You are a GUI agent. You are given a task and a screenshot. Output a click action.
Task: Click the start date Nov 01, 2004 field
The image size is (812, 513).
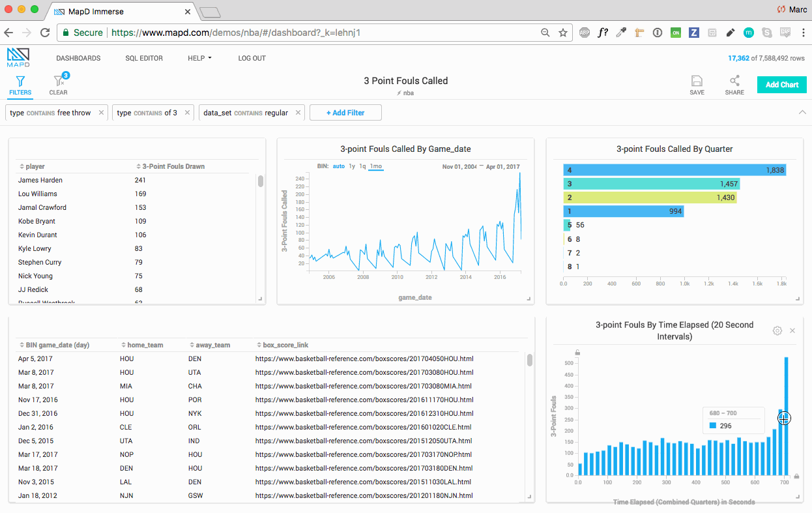(459, 167)
